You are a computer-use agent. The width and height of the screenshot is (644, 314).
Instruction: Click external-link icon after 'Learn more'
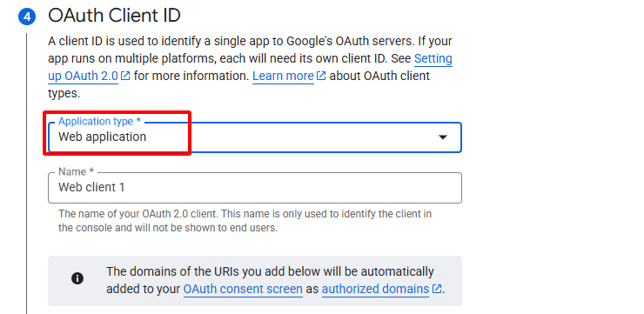point(321,77)
